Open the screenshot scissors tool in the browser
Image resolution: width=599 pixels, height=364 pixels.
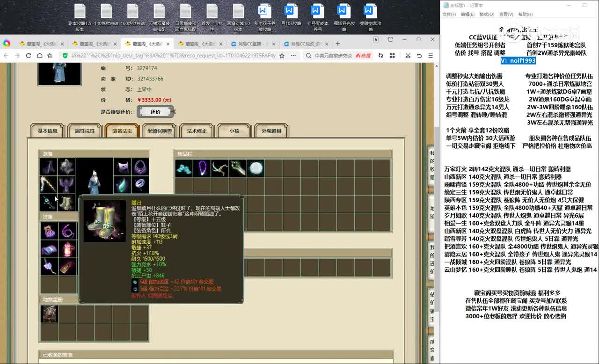click(x=408, y=55)
